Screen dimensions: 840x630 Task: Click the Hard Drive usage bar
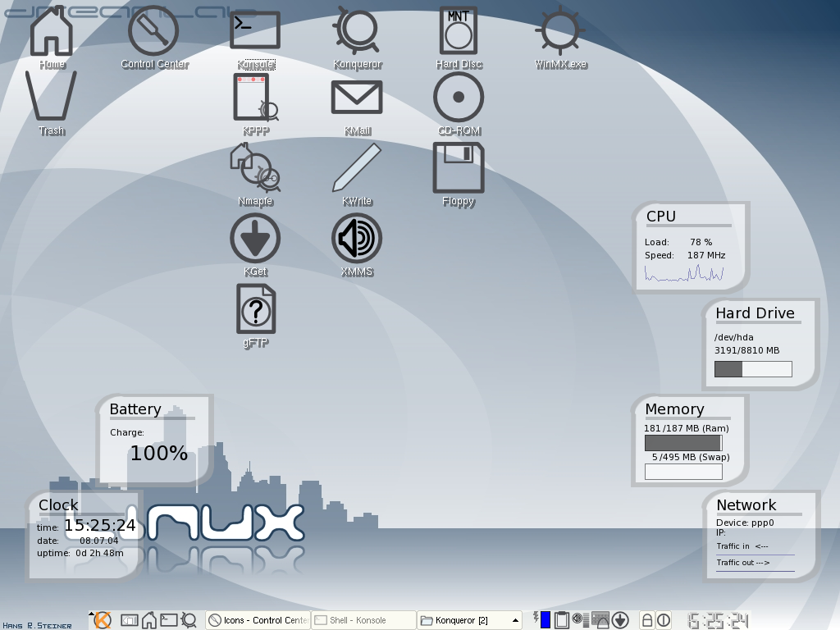[753, 369]
